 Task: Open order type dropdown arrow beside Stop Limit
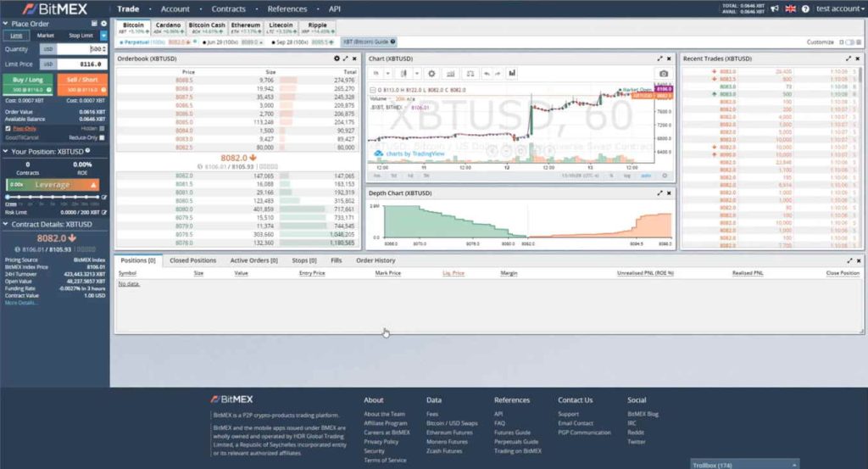tap(103, 36)
